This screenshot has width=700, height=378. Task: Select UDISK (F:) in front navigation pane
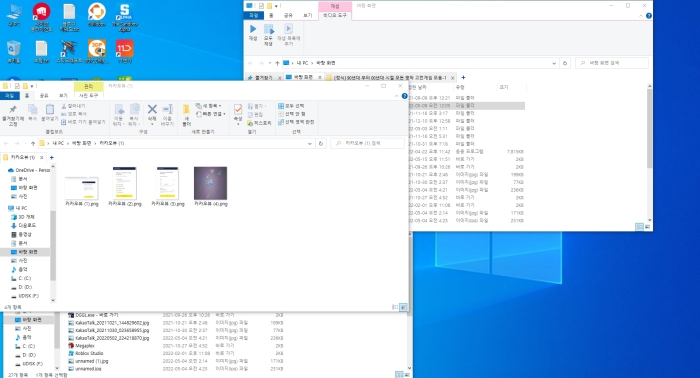tap(25, 296)
